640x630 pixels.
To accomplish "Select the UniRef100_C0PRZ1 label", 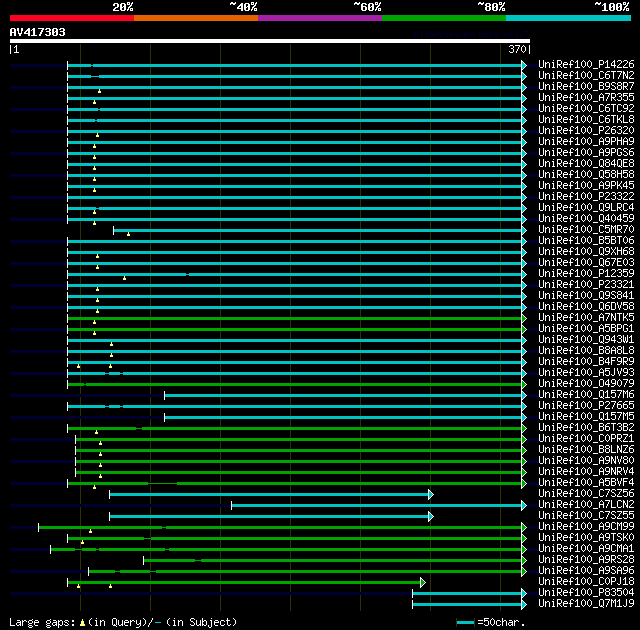I will tap(586, 439).
